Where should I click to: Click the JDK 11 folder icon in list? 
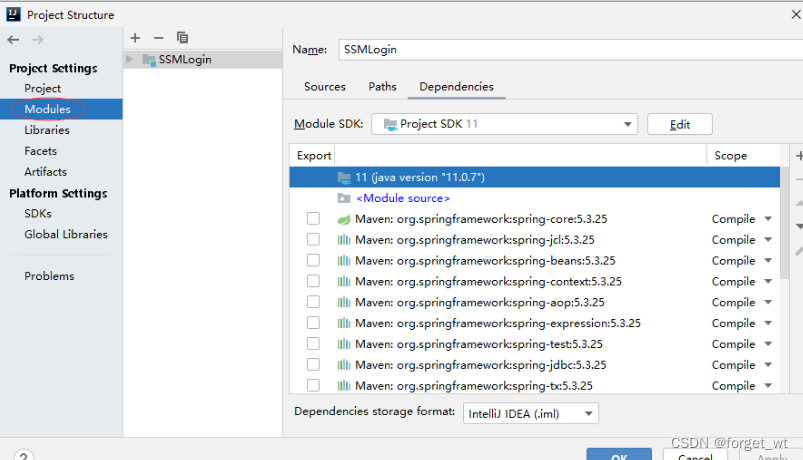tap(344, 177)
